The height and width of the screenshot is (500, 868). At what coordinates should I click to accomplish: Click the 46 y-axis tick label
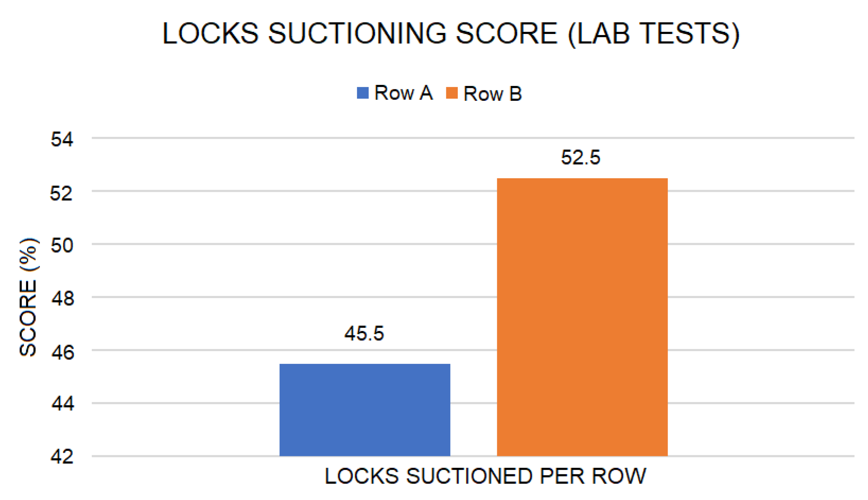63,352
